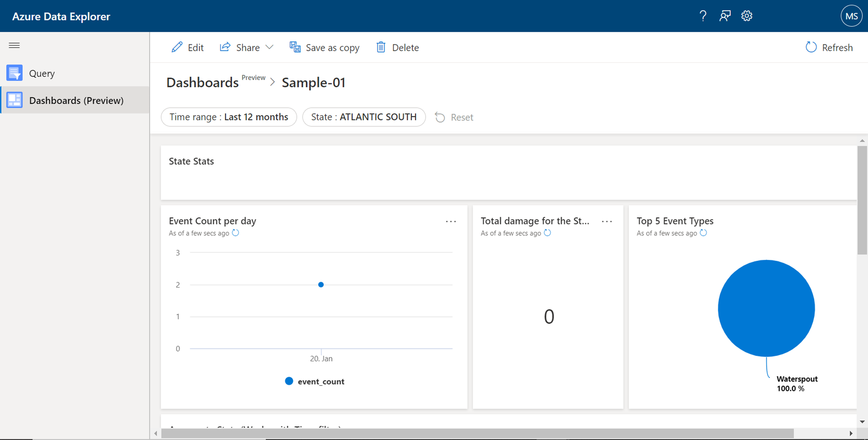This screenshot has width=868, height=440.
Task: Expand the Share dropdown arrow
Action: [x=270, y=47]
